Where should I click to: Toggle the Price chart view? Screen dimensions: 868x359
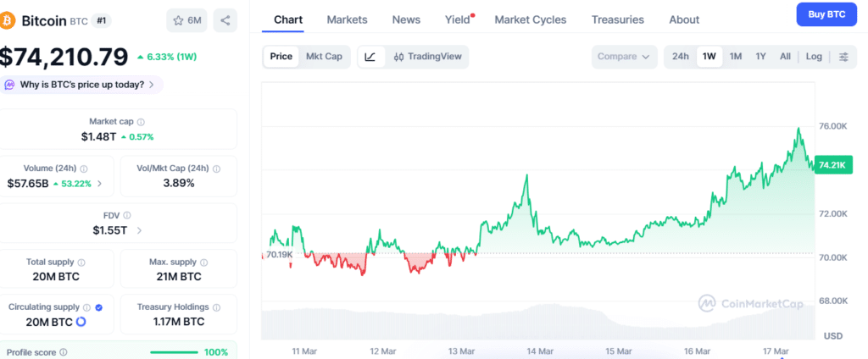(281, 57)
